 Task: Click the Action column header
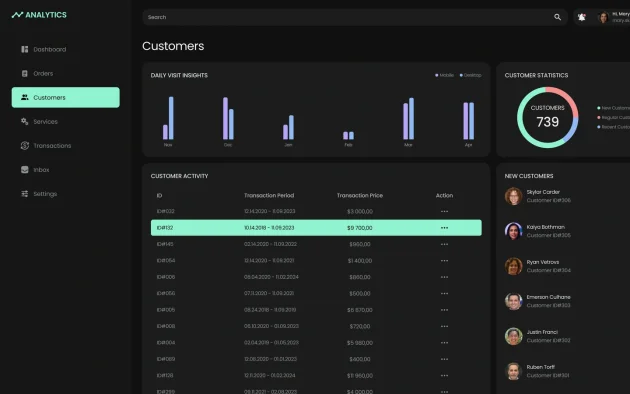[444, 196]
